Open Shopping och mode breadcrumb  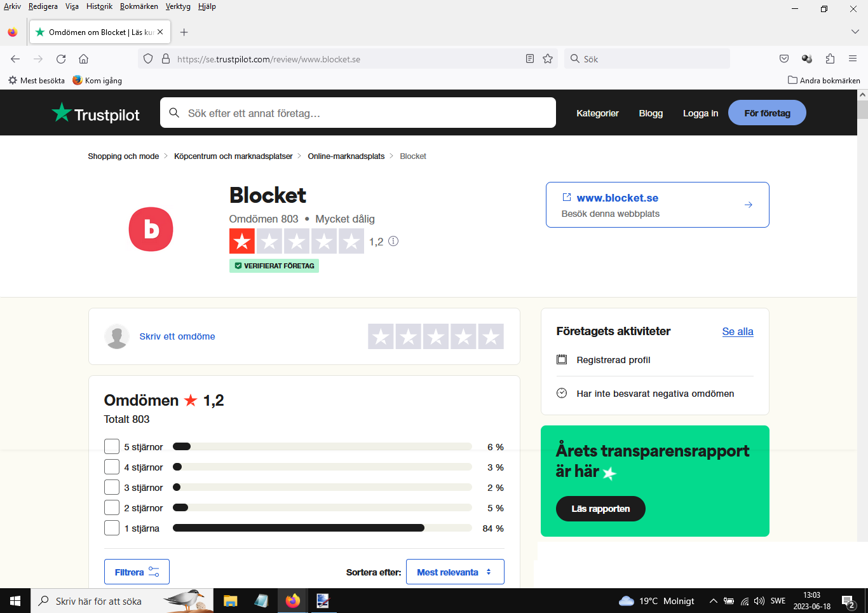point(123,156)
